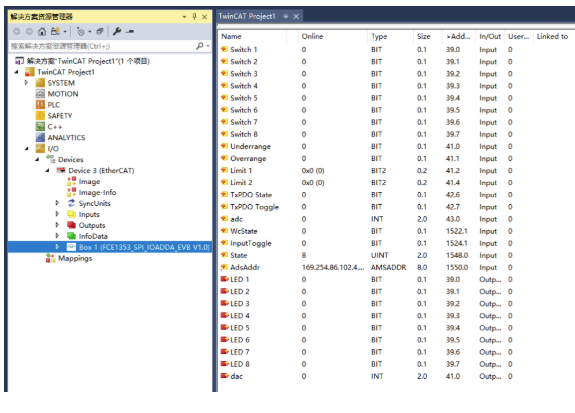The width and height of the screenshot is (575, 413).
Task: Expand the Box 1 FCE1353 node
Action: pyautogui.click(x=57, y=247)
